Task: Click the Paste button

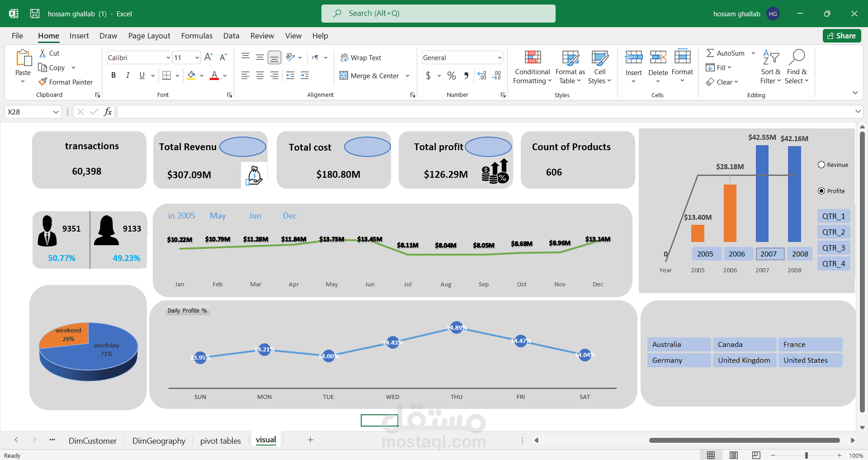Action: (x=23, y=66)
